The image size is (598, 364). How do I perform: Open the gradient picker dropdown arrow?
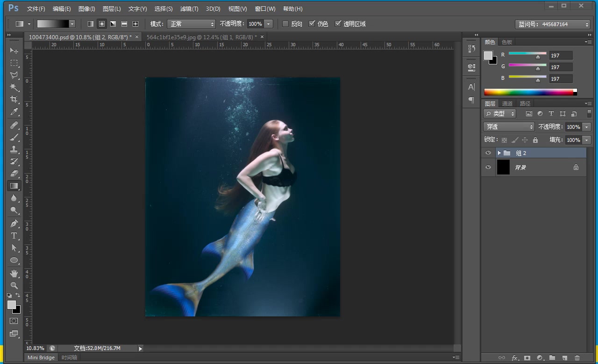point(72,24)
